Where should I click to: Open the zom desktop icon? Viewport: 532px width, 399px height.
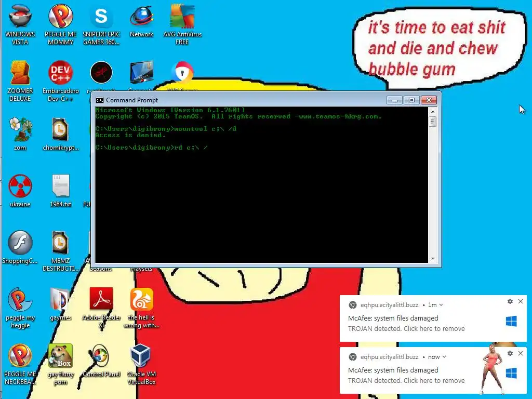pos(20,134)
